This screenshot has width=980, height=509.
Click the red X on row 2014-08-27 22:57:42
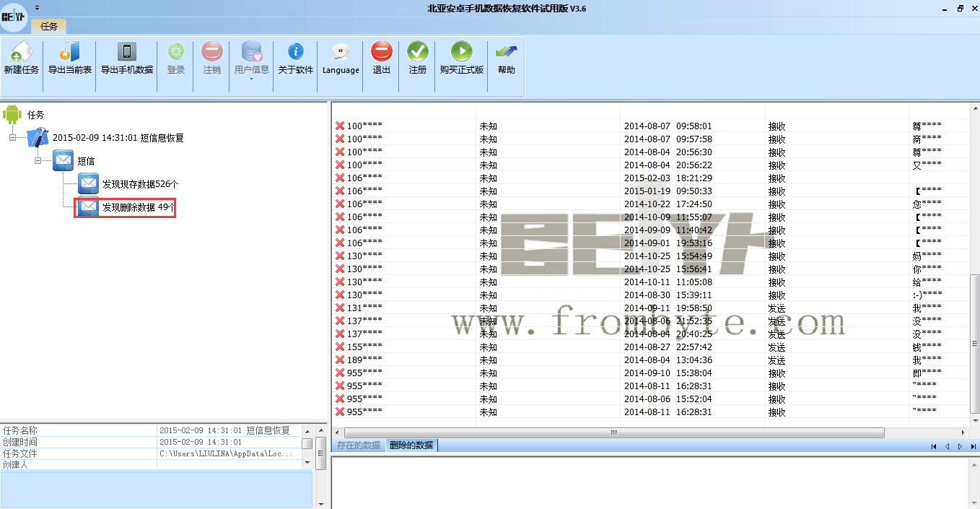click(x=340, y=347)
